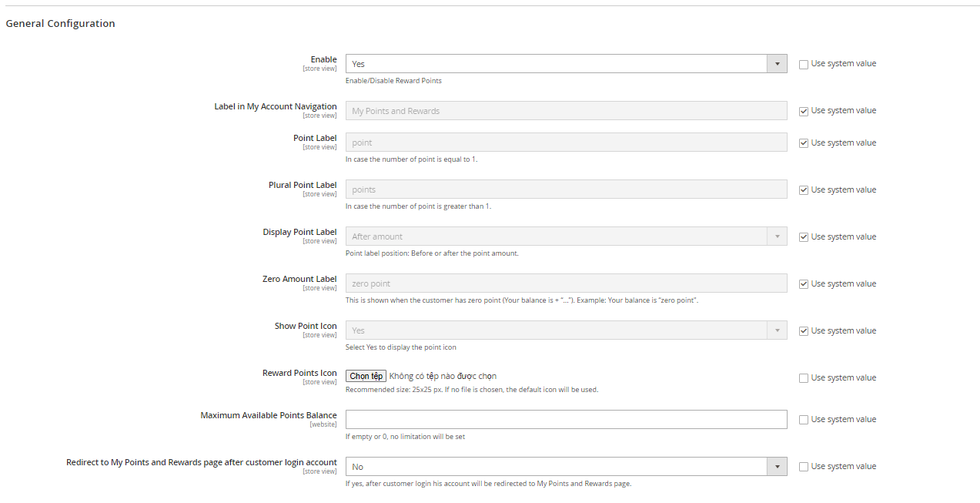
Task: Open the Enable dropdown
Action: pos(566,64)
